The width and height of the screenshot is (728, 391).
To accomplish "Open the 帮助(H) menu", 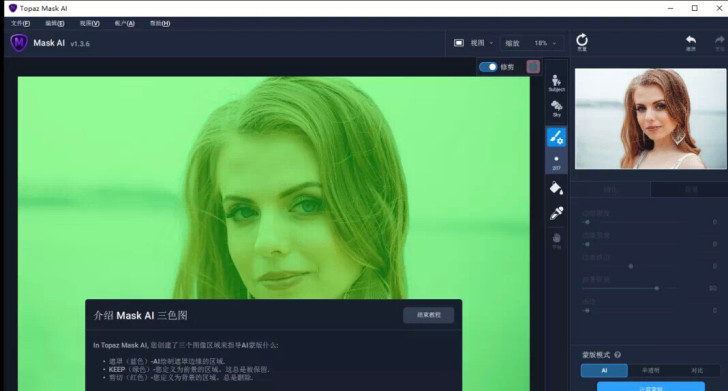I will [x=160, y=23].
